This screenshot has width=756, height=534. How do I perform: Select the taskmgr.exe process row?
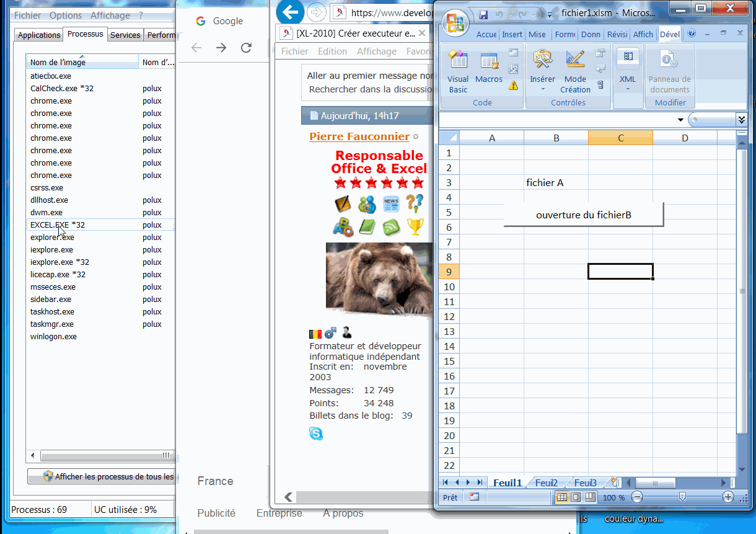[101, 324]
